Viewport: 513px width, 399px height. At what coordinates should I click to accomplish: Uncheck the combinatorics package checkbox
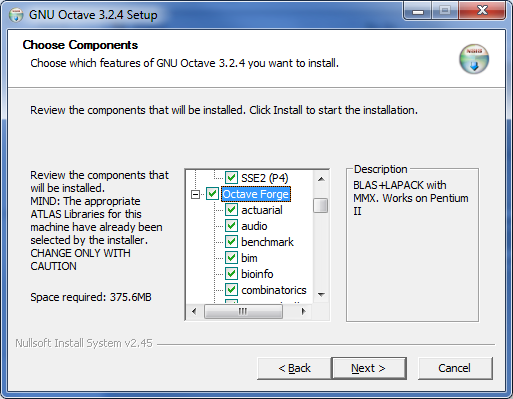click(x=231, y=290)
